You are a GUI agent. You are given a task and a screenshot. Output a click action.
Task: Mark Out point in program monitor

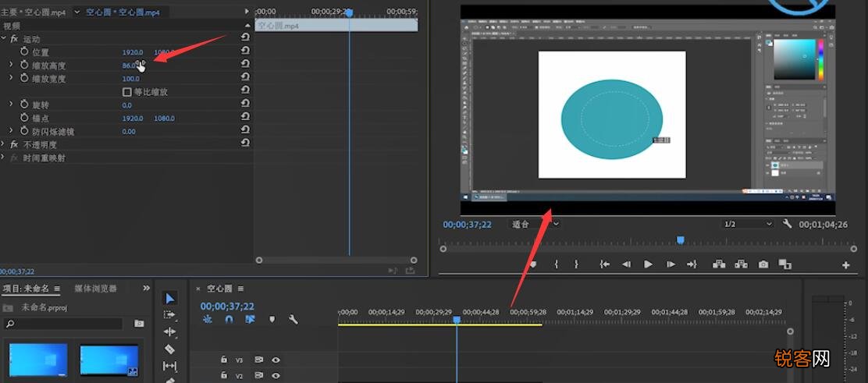pos(576,264)
